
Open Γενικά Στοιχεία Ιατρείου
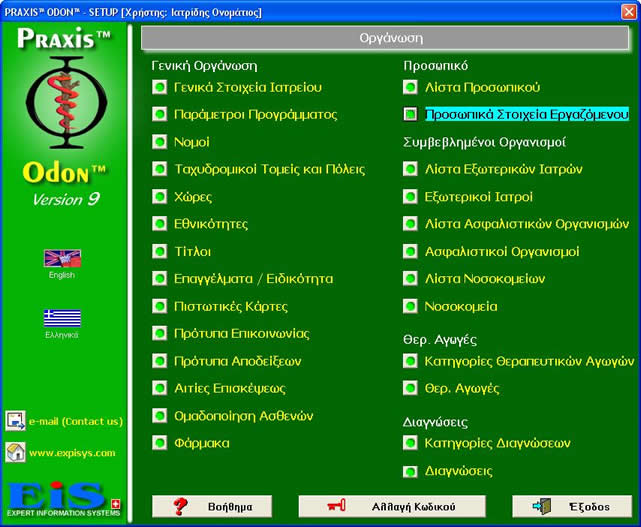(x=248, y=87)
